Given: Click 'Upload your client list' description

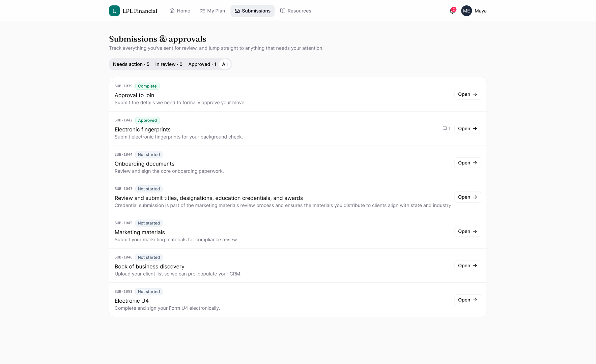Looking at the screenshot, I should pyautogui.click(x=178, y=274).
